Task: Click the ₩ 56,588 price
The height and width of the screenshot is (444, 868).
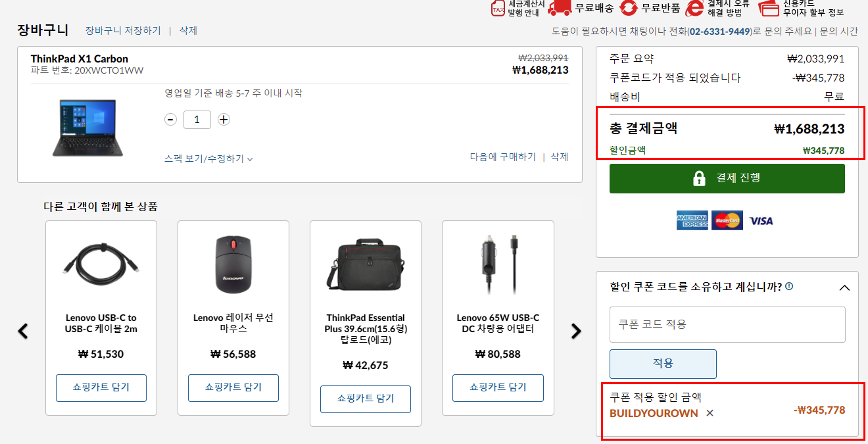Action: (233, 354)
